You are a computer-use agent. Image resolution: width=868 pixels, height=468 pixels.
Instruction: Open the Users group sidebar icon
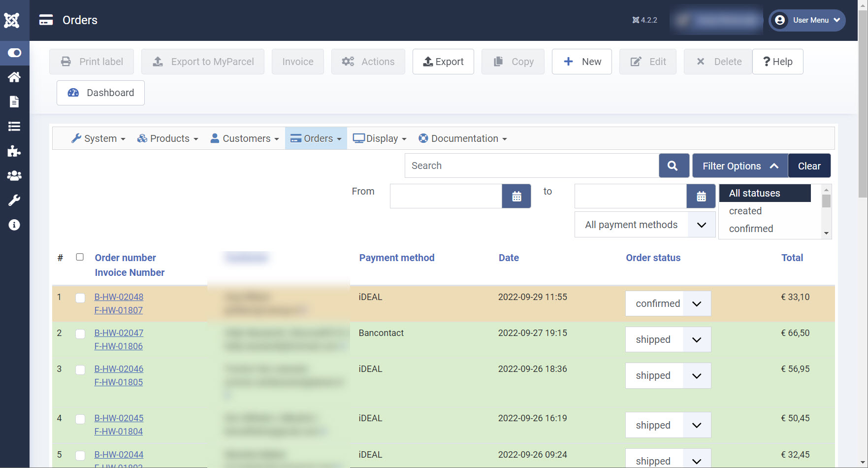pyautogui.click(x=14, y=176)
